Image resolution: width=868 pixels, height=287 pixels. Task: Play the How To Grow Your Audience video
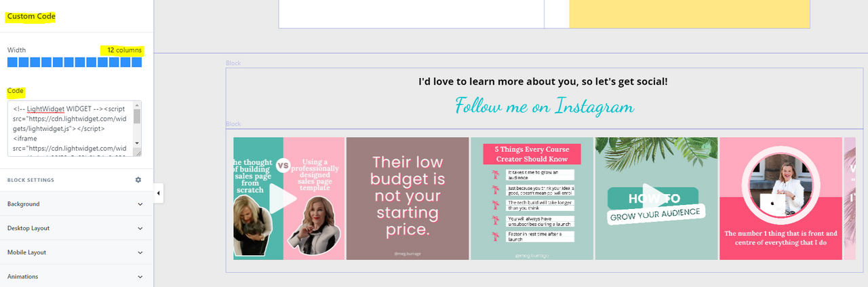point(656,198)
